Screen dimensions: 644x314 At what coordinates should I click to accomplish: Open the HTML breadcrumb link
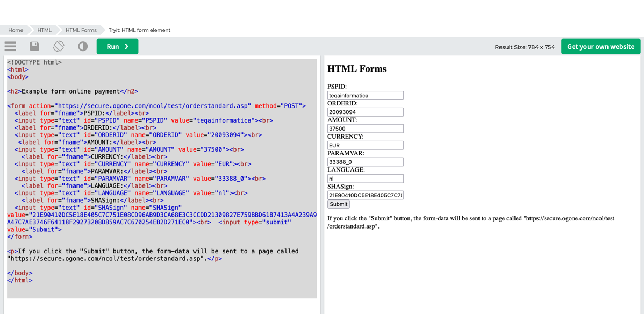coord(45,30)
